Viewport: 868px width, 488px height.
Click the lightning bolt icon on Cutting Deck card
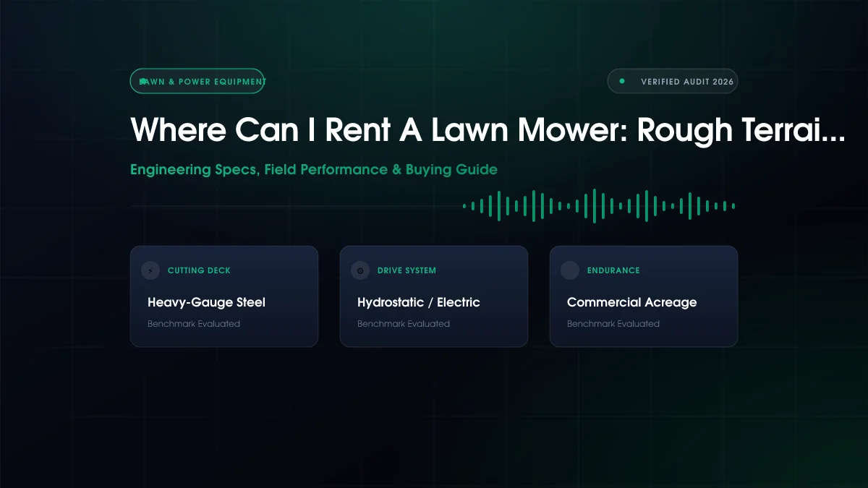click(x=150, y=271)
